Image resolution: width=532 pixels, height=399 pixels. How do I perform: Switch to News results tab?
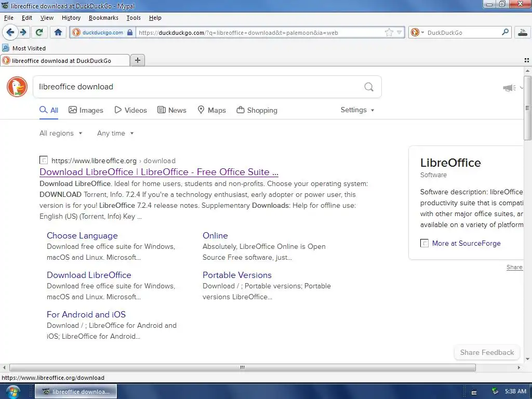(x=171, y=110)
